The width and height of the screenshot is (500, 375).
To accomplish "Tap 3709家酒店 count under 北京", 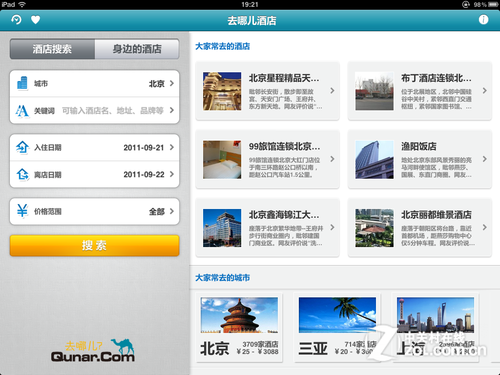I will click(x=260, y=344).
